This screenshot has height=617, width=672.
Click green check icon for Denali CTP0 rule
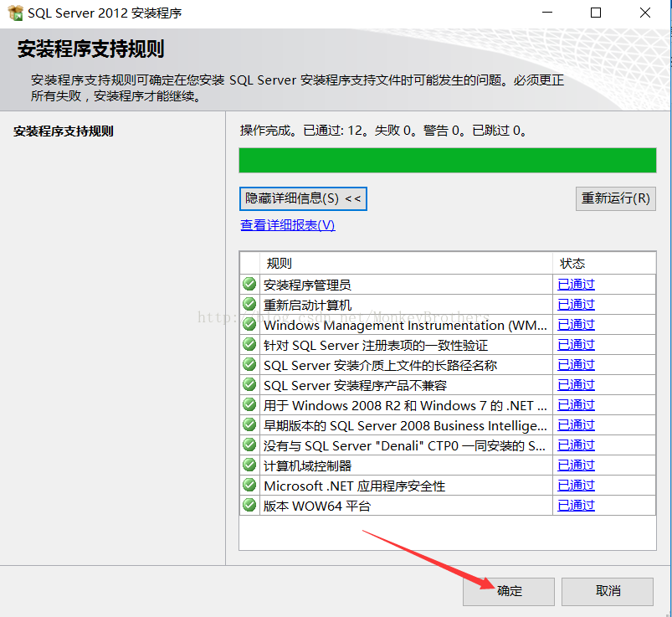point(249,445)
